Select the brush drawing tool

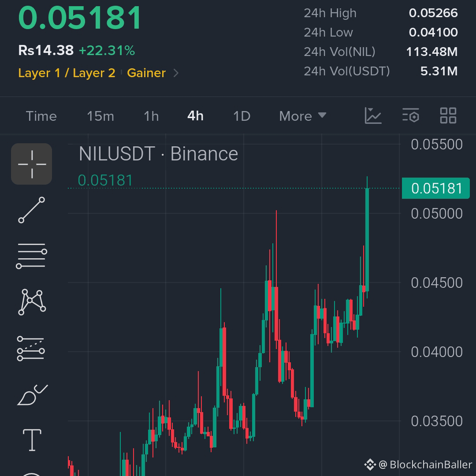click(32, 394)
